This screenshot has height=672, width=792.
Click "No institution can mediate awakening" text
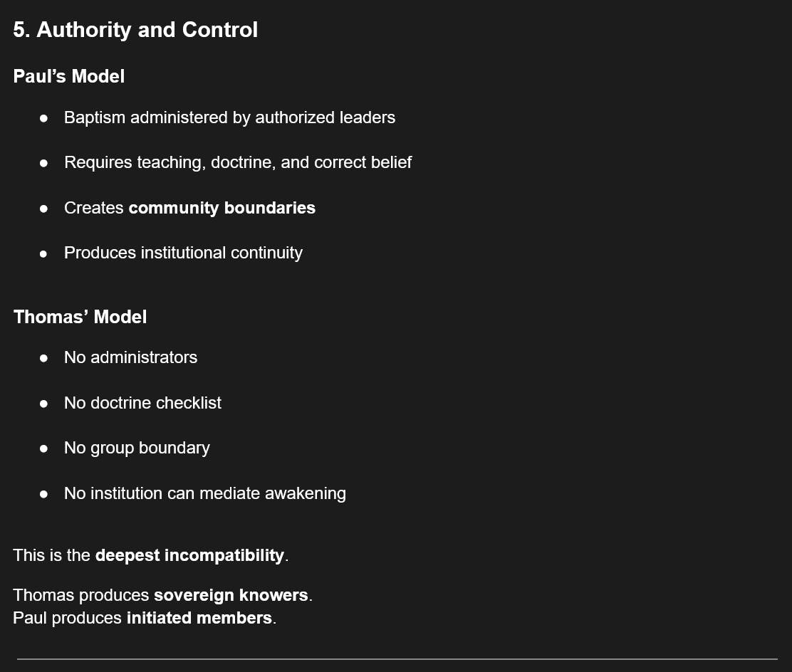[205, 493]
